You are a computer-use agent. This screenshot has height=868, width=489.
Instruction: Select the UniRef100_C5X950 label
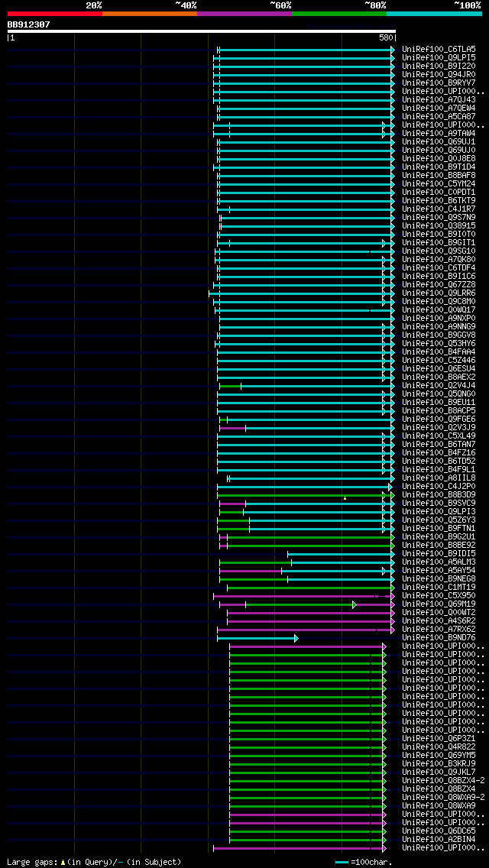[x=439, y=596]
